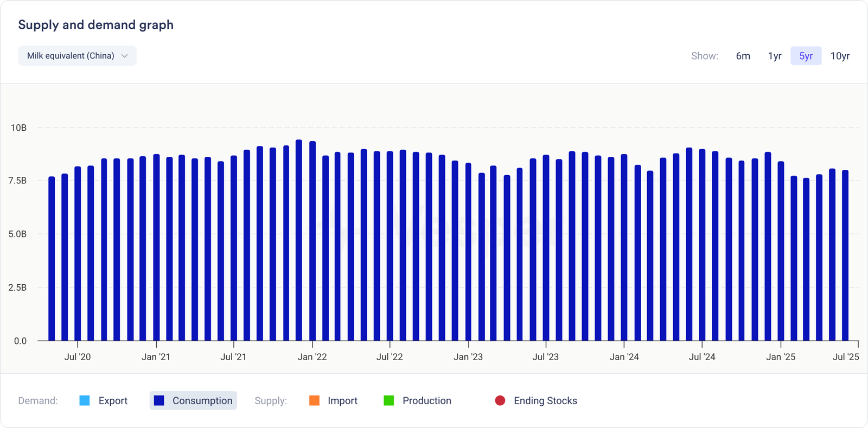The image size is (868, 428).
Task: Select the 1yr time range
Action: (x=774, y=56)
